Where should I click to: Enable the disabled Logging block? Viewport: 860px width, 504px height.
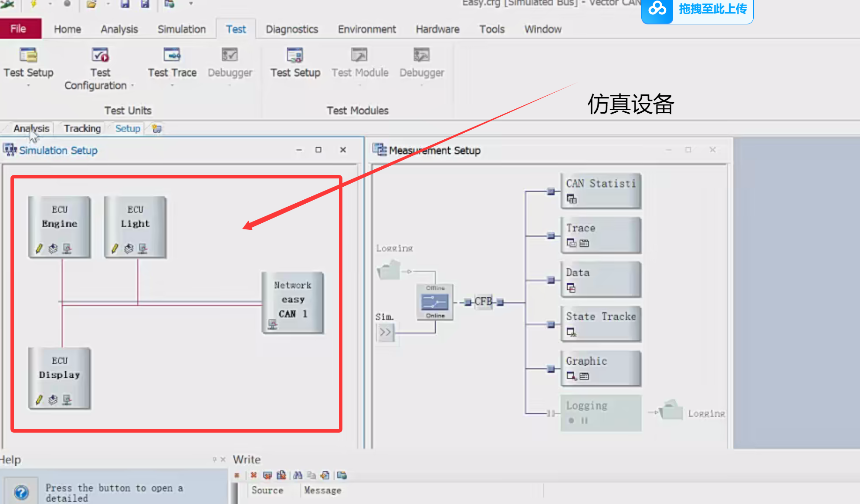pyautogui.click(x=600, y=413)
